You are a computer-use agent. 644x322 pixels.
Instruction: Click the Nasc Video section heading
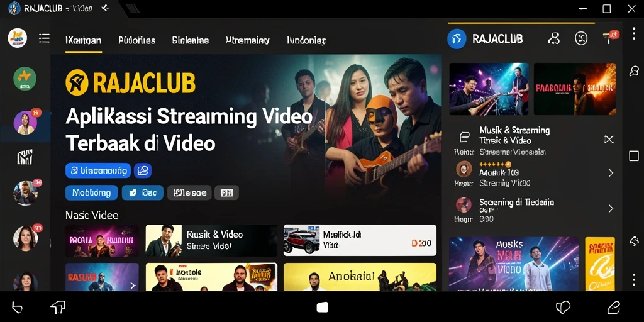[x=92, y=215]
